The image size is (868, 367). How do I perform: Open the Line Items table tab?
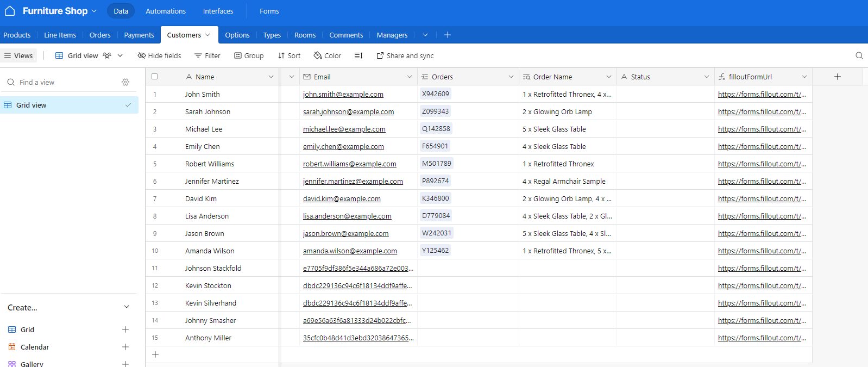pos(60,35)
